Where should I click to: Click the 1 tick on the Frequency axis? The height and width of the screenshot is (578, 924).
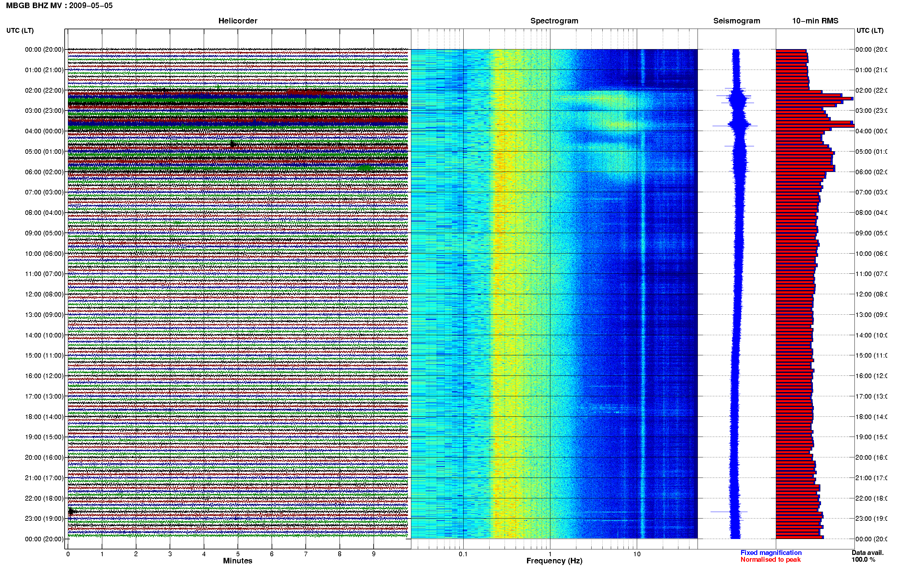(550, 554)
